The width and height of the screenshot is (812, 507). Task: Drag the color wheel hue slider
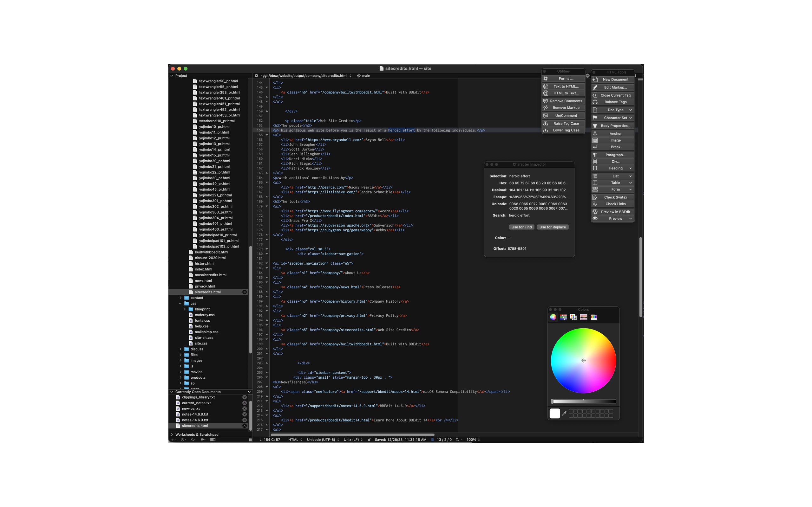tap(583, 401)
